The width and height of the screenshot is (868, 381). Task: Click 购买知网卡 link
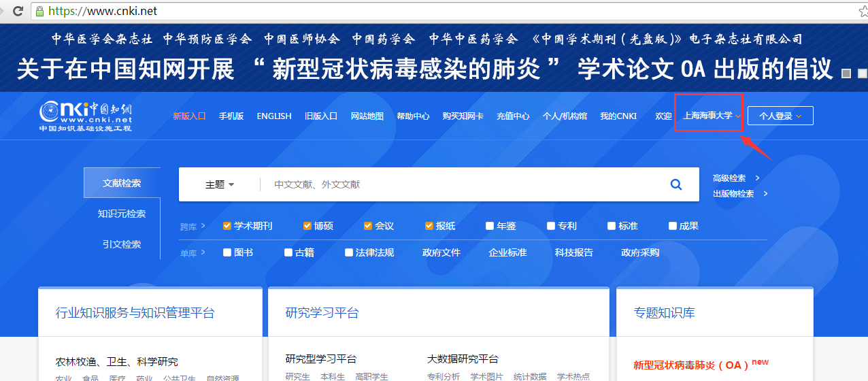463,116
